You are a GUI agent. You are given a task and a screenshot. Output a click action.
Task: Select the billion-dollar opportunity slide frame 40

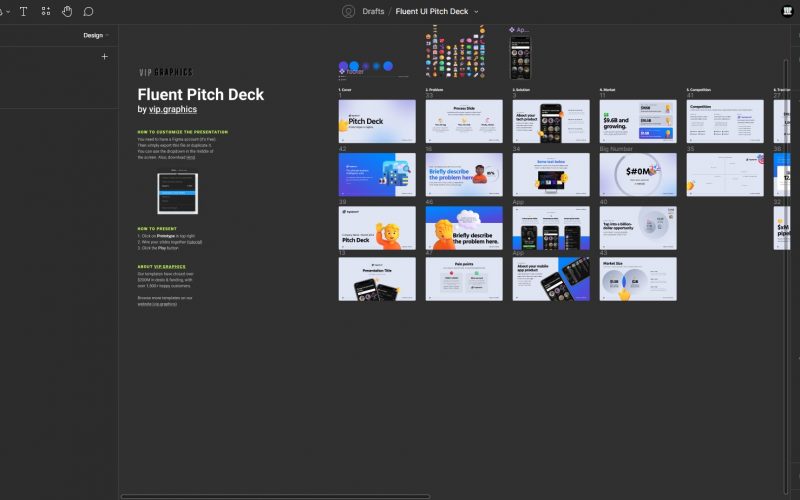[638, 228]
